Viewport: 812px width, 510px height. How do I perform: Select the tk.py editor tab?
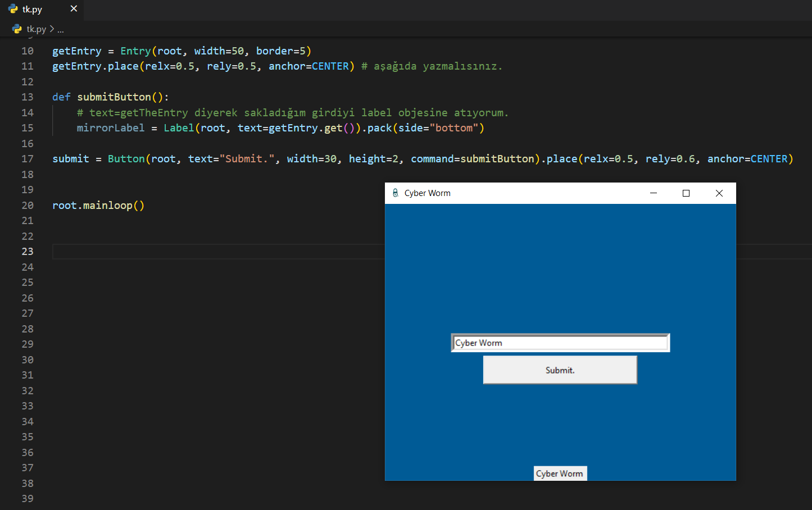(33, 10)
